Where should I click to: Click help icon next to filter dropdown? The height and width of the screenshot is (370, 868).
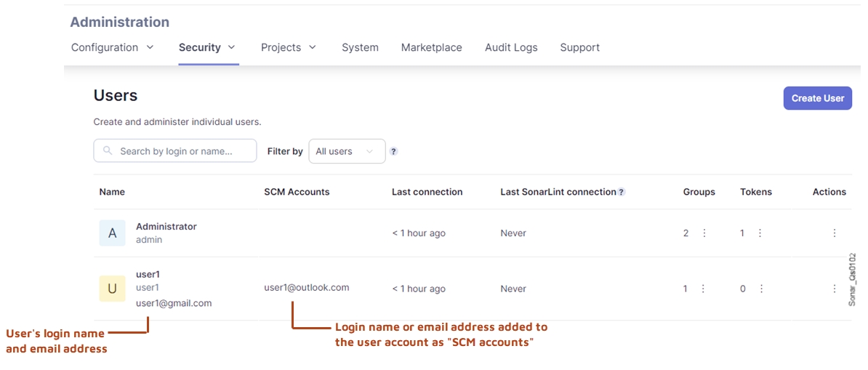coord(393,152)
